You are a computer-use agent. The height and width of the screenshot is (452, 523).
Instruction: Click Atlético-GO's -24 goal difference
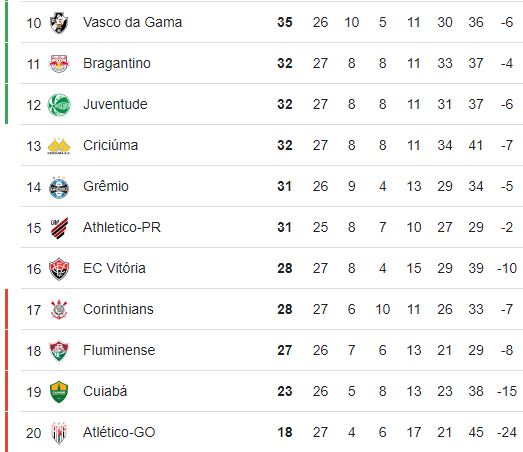tap(507, 432)
